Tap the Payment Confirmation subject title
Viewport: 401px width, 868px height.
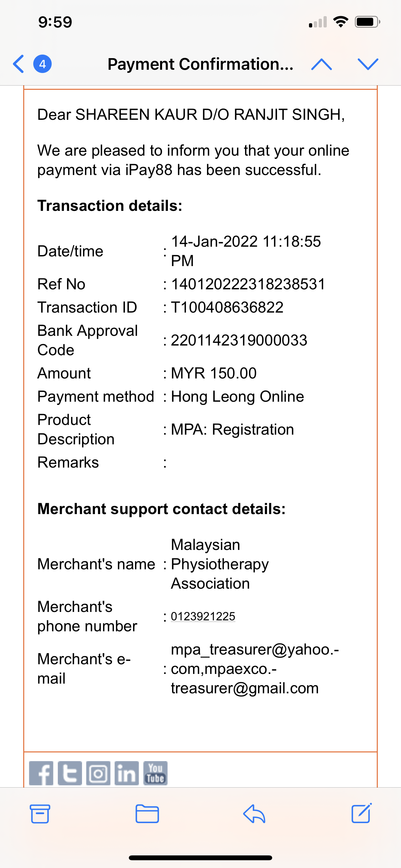[x=200, y=64]
